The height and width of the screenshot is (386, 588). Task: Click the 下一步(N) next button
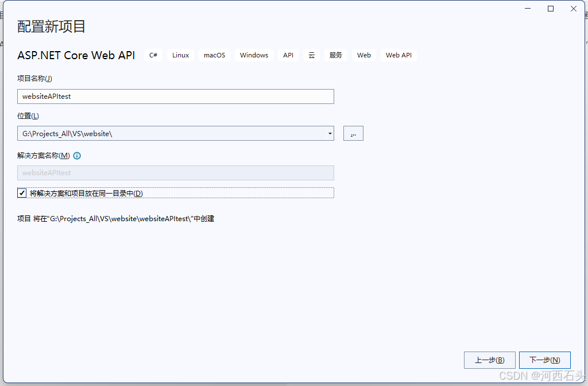544,360
